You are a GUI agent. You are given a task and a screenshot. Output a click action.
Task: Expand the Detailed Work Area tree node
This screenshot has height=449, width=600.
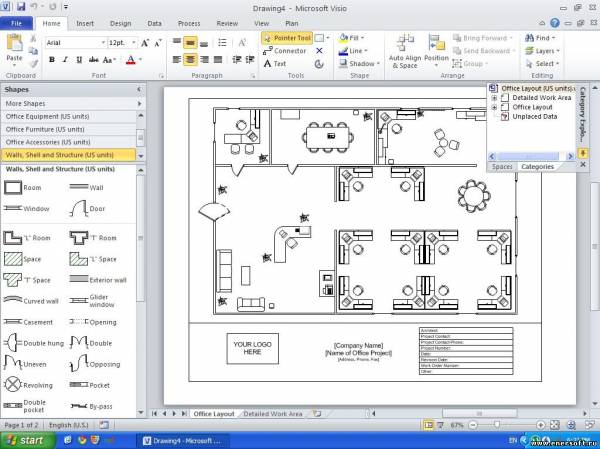pos(494,98)
